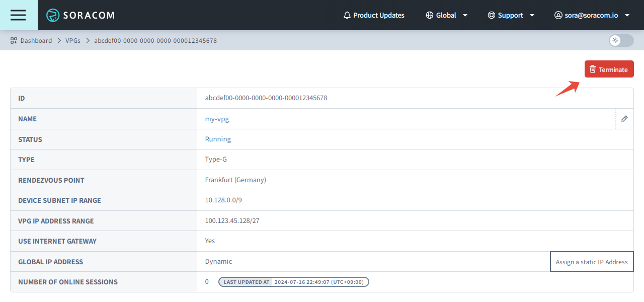Go to VPGs breadcrumb link
Viewport: 644px width, 302px height.
pos(73,40)
